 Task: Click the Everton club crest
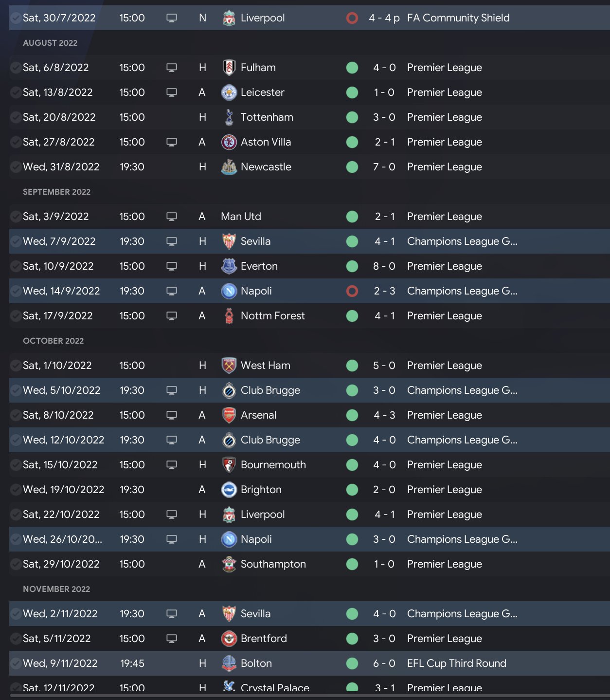tap(229, 266)
